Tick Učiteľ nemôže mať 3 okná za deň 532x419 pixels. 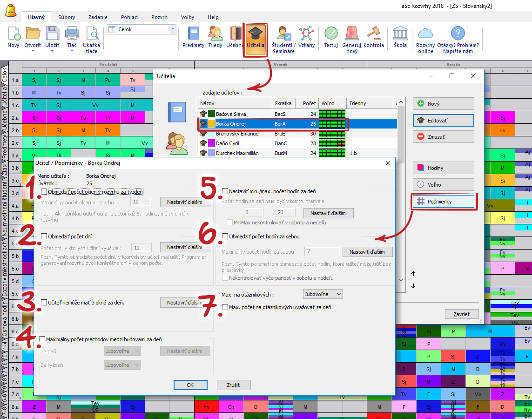(x=44, y=303)
